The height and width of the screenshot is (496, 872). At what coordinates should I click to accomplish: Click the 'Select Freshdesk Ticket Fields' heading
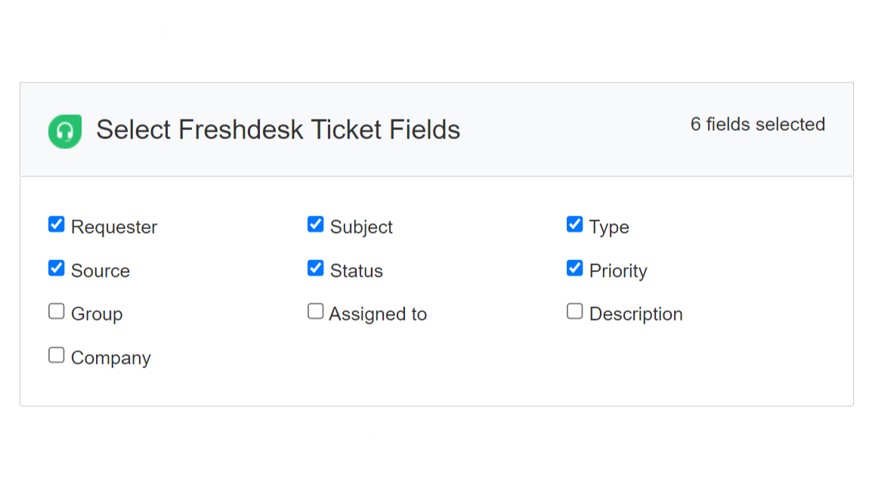pos(278,130)
